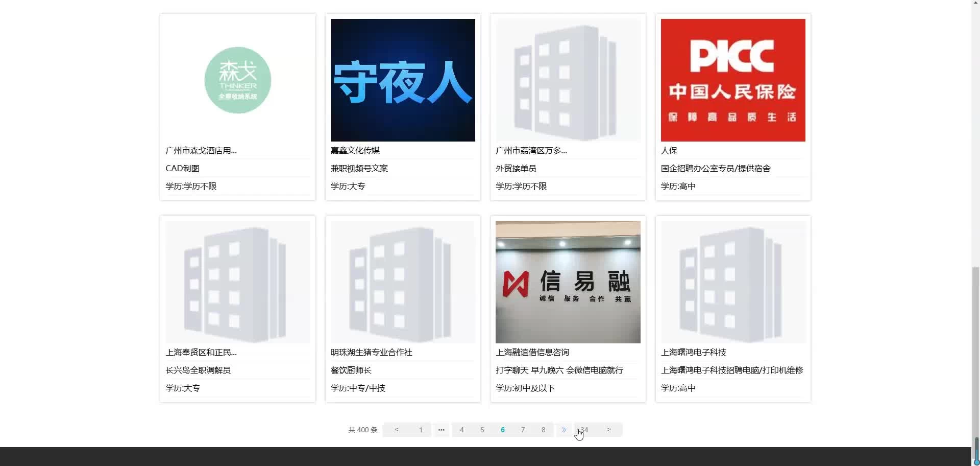Open job 上海曙鸿电子科技招聘电脑/打印机维修

coord(732,370)
